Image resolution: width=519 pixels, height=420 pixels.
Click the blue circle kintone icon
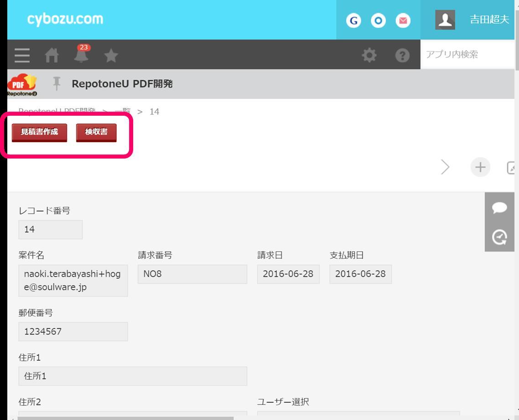(378, 20)
